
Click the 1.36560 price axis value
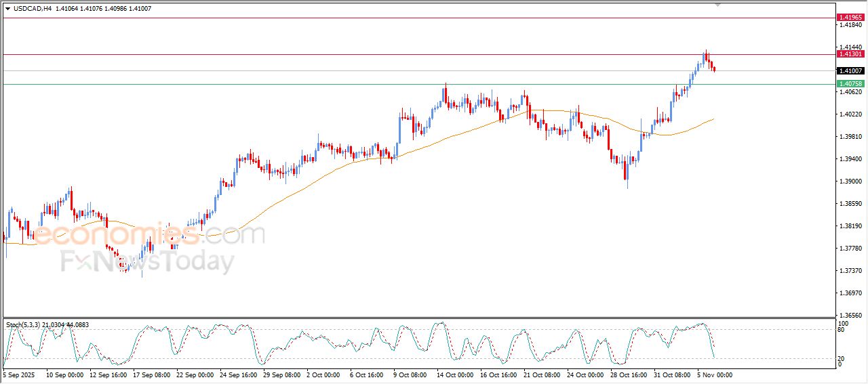[x=850, y=316]
